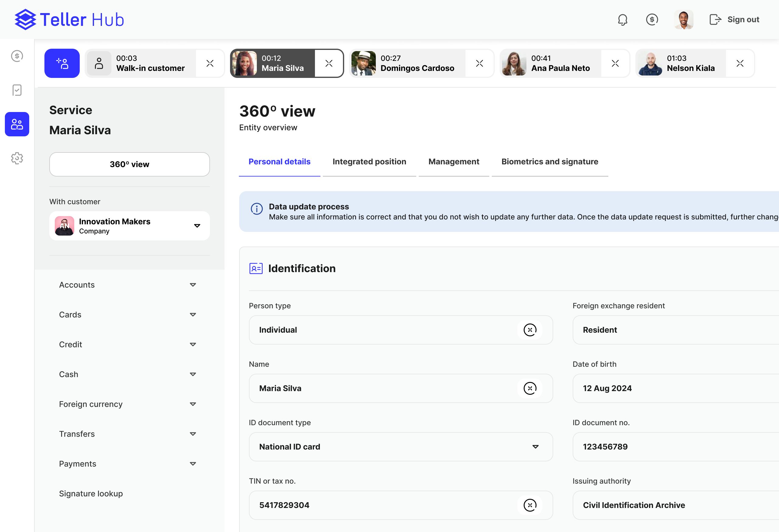Close Domingos Cardoso's session tab
This screenshot has height=532, width=779.
tap(479, 63)
